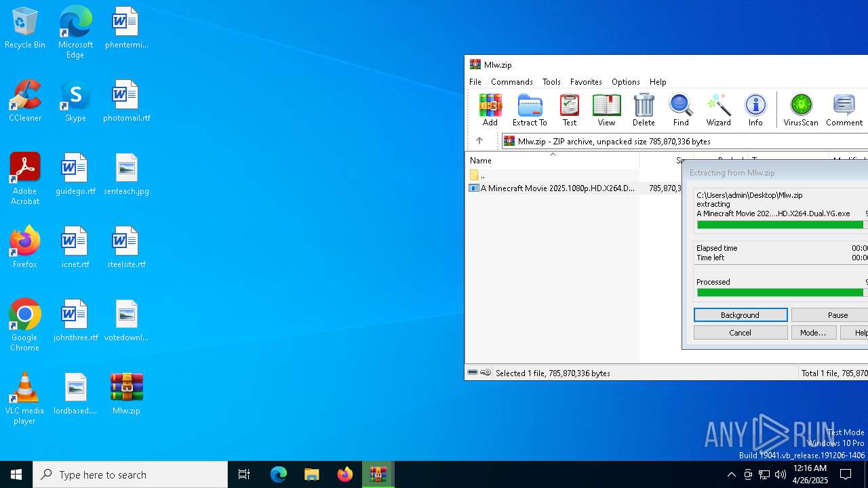Click the WinRAR taskbar button

pos(378,474)
